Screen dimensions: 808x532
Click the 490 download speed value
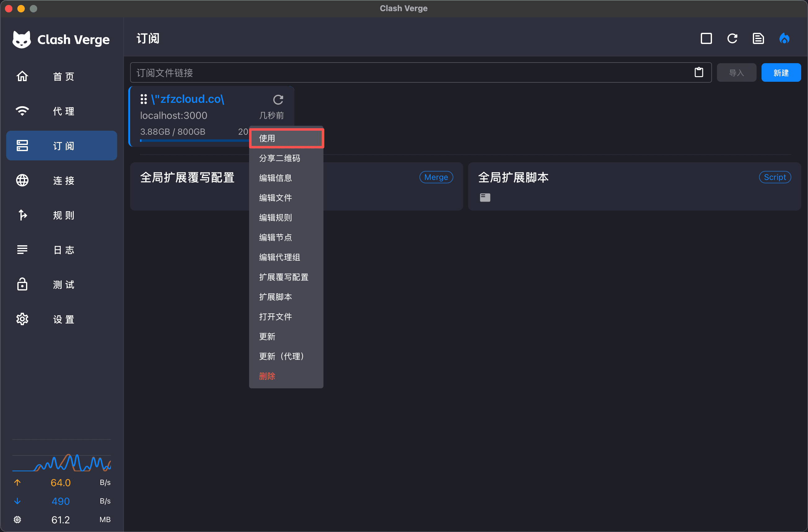[60, 501]
